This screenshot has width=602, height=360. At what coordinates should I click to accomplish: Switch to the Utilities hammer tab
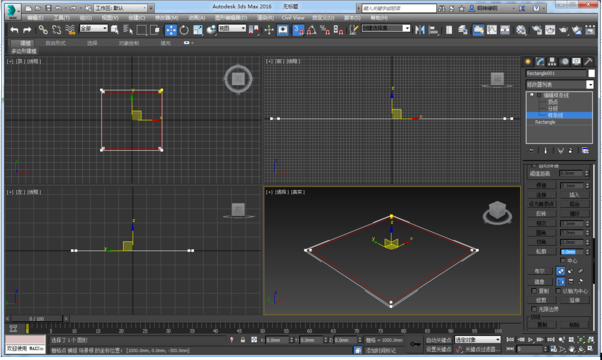click(589, 61)
